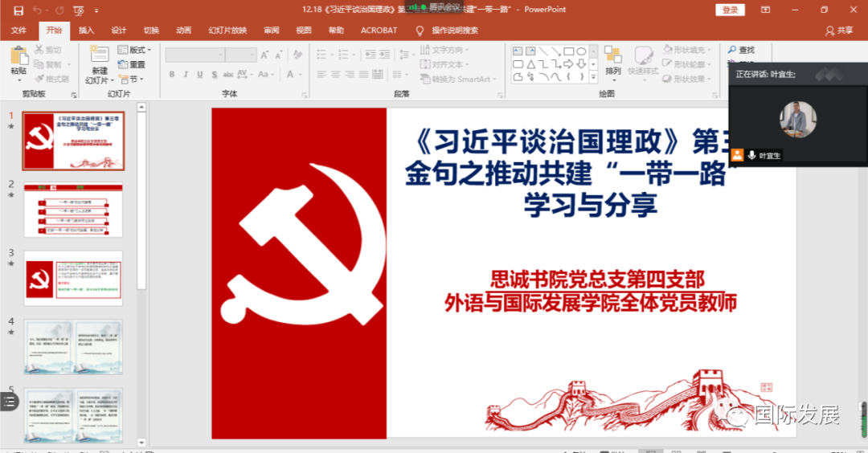This screenshot has width=868, height=453.
Task: Click the Find (查找) magnifier button
Action: [x=741, y=50]
